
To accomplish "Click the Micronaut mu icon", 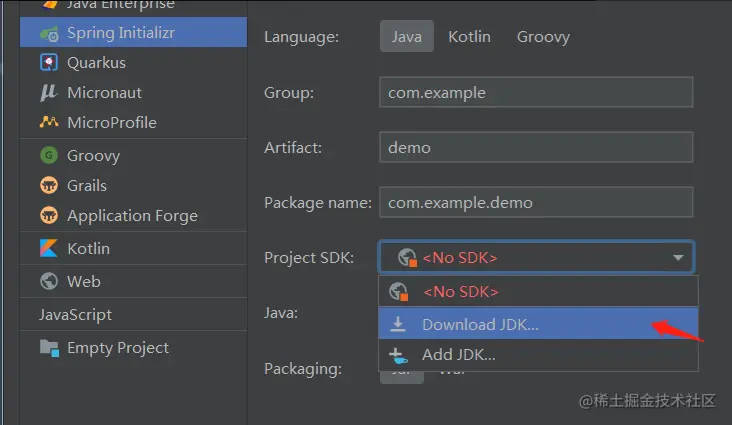I will tap(49, 92).
